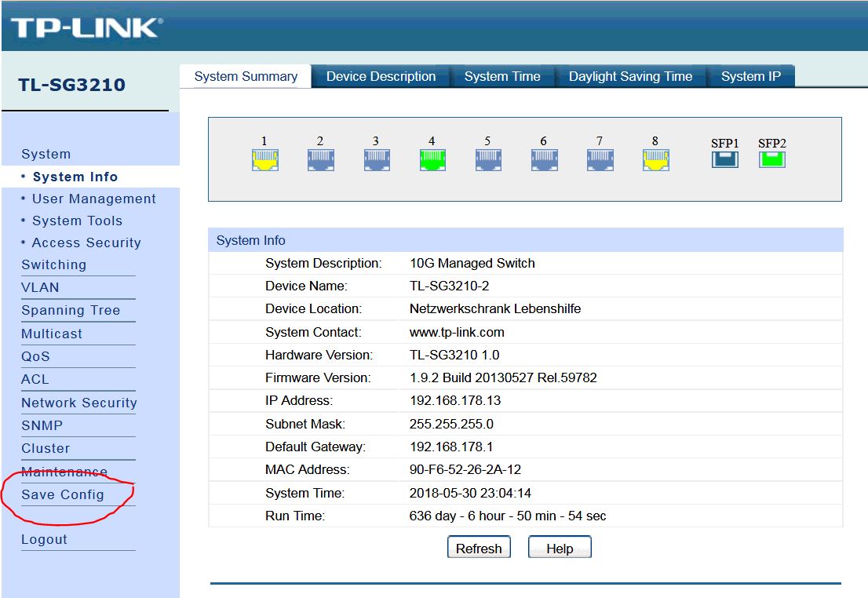Click the port 2 icon
Screen dimensions: 868x598
click(x=321, y=160)
